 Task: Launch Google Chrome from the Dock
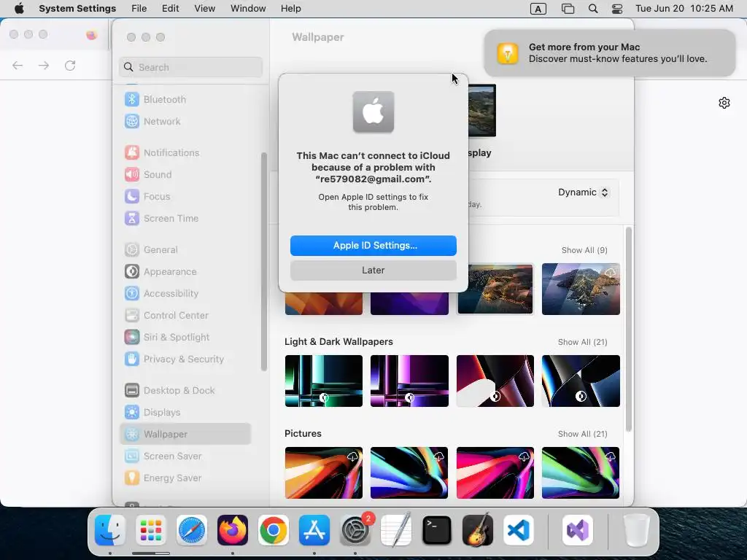[274, 531]
